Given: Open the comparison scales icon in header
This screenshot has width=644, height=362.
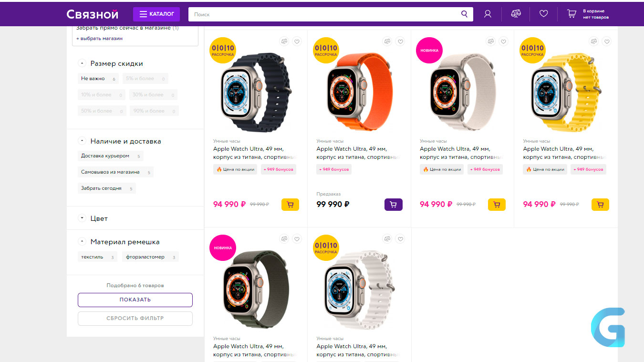Looking at the screenshot, I should 516,14.
